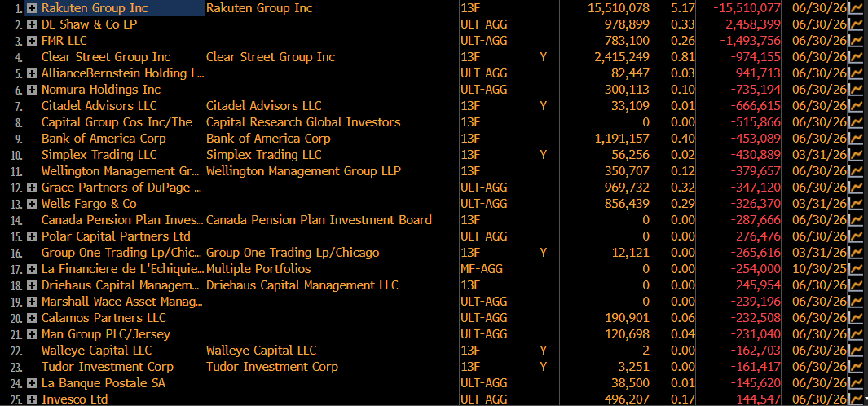The image size is (868, 406).
Task: Open chart icon for DE Shaw & Co LP row
Action: click(x=856, y=24)
